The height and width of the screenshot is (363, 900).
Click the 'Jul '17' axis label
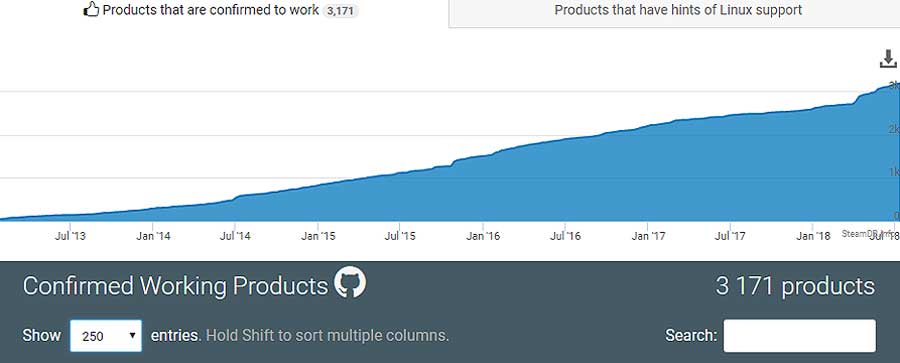tap(730, 236)
